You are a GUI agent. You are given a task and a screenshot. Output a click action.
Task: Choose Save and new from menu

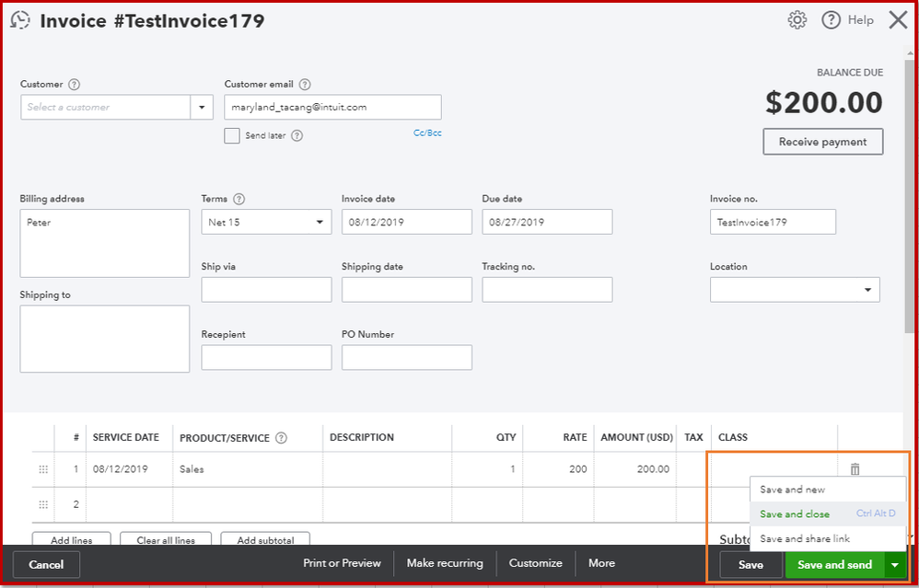828,490
